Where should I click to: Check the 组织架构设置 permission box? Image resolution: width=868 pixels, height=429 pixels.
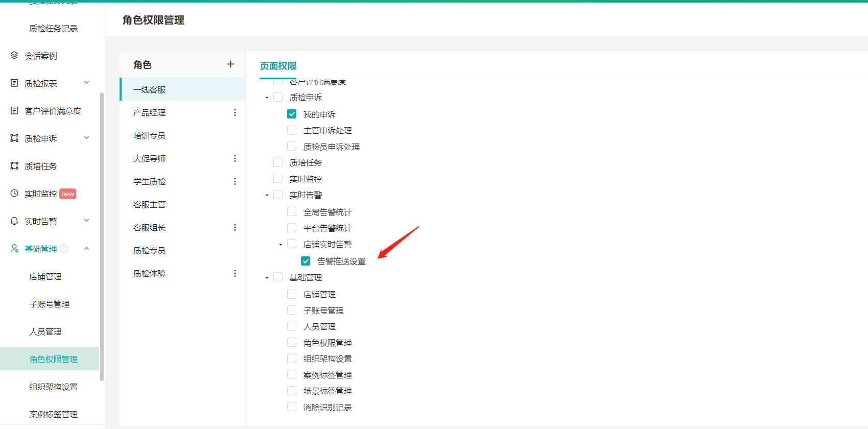coord(292,358)
